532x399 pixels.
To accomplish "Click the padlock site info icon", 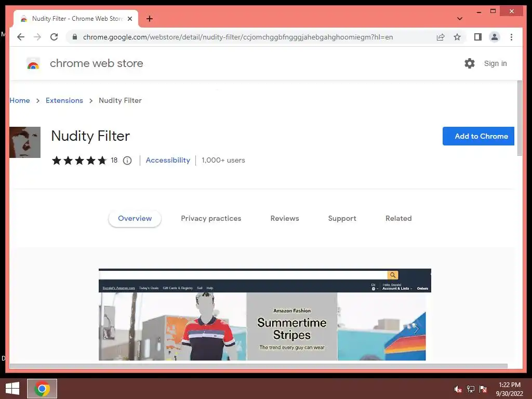I will (75, 37).
